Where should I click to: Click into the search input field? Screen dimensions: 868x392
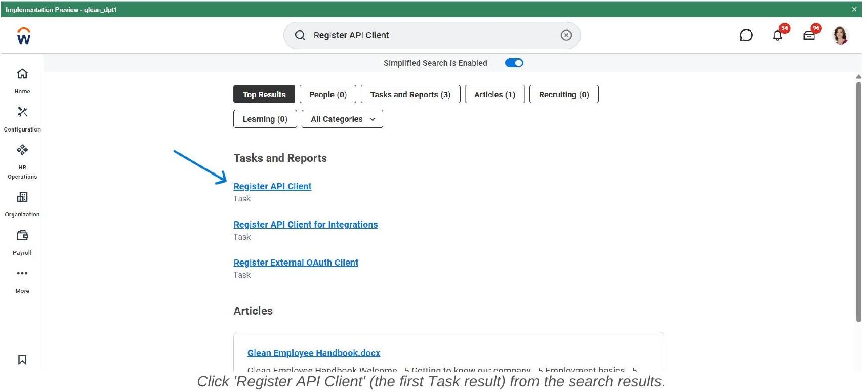432,35
